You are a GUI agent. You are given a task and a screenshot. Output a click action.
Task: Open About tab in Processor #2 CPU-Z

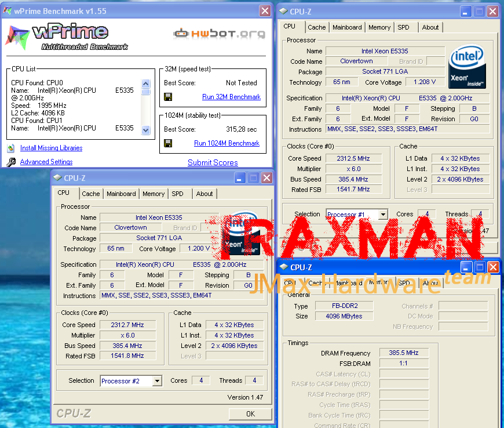pyautogui.click(x=204, y=194)
